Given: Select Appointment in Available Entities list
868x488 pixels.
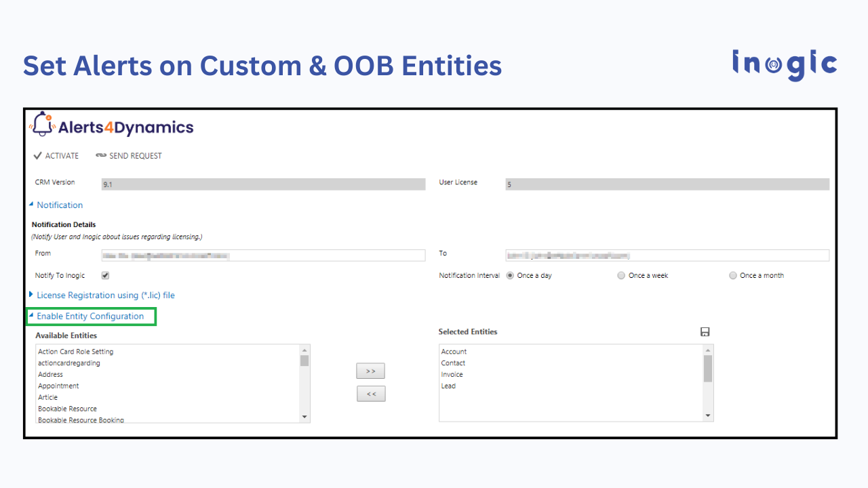Looking at the screenshot, I should pyautogui.click(x=58, y=386).
